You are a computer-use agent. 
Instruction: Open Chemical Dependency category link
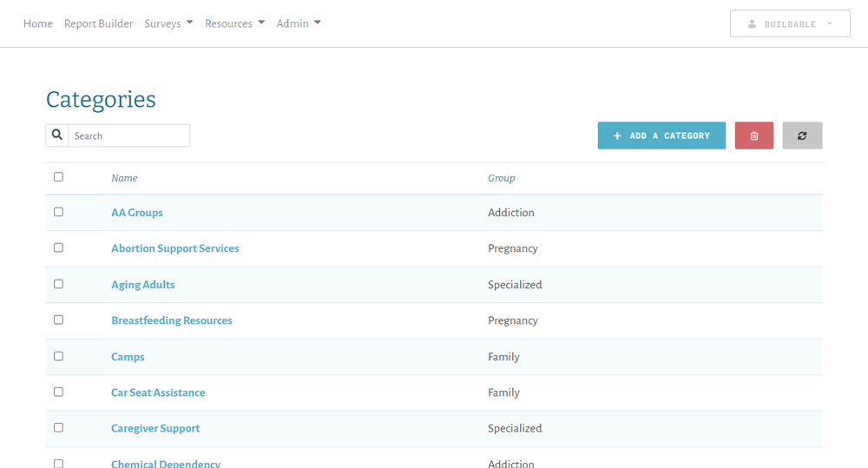tap(166, 464)
